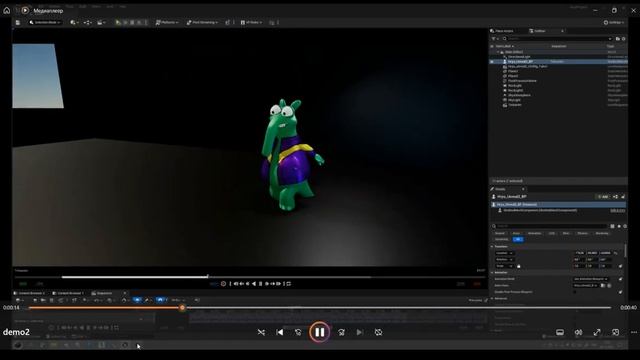
Task: Open more options ellipsis menu
Action: 633,333
